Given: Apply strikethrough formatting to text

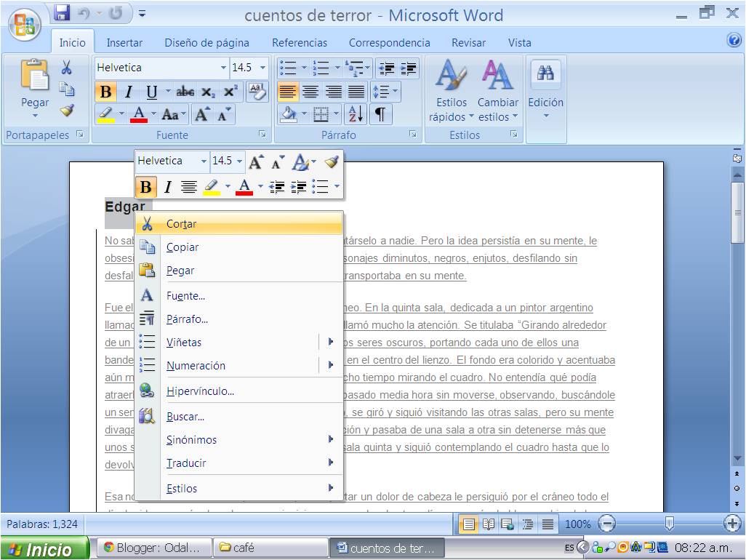Looking at the screenshot, I should tap(185, 92).
